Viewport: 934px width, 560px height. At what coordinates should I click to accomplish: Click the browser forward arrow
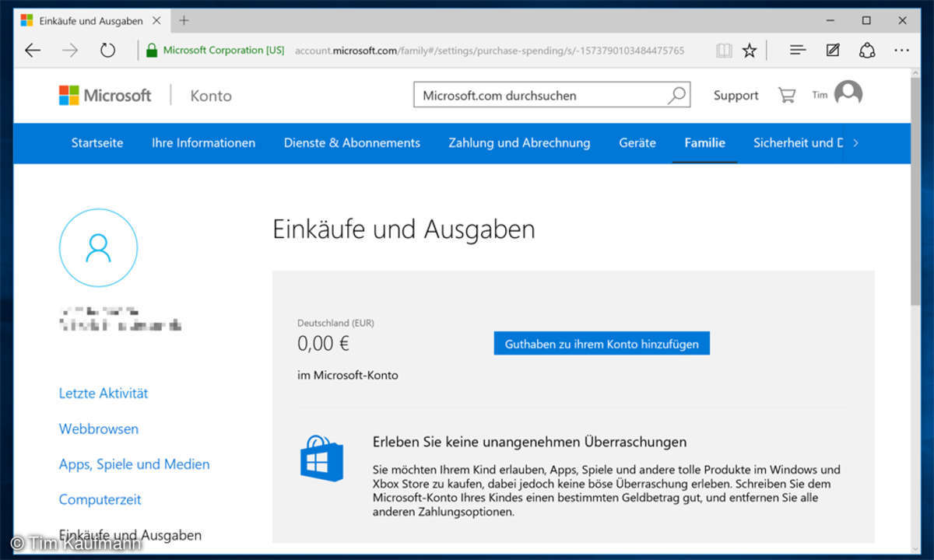[70, 51]
